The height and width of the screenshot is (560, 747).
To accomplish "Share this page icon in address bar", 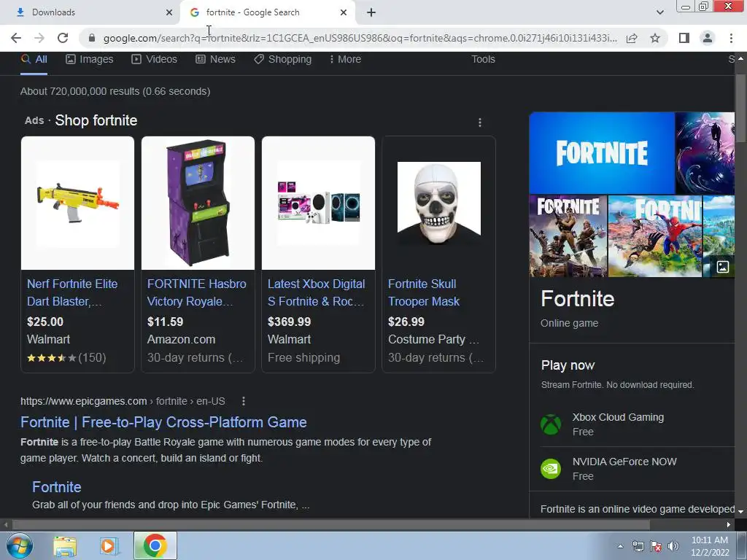I will tap(632, 38).
